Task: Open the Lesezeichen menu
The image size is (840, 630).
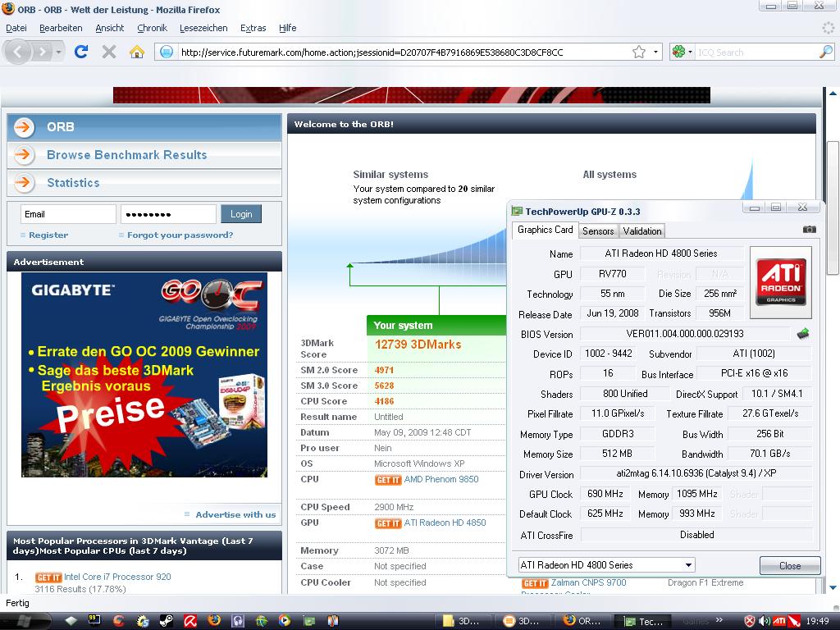Action: [x=203, y=28]
